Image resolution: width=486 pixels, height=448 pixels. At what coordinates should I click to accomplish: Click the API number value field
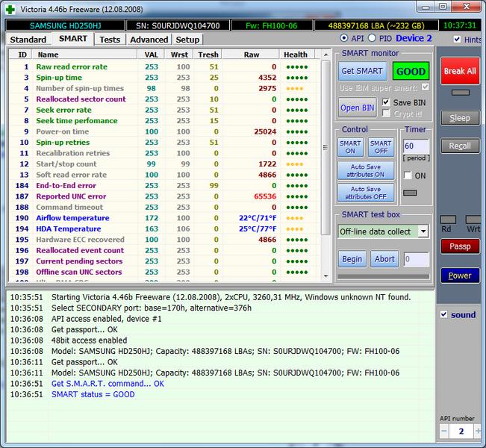click(461, 431)
